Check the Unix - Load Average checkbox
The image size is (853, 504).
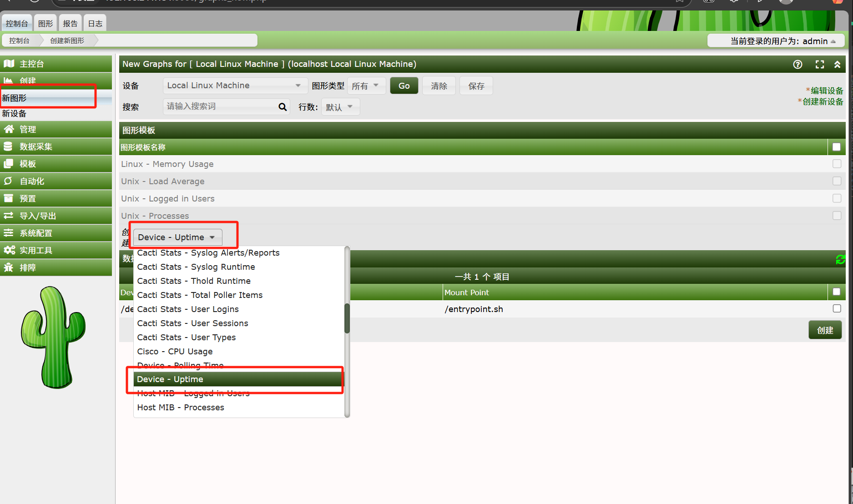(x=837, y=181)
